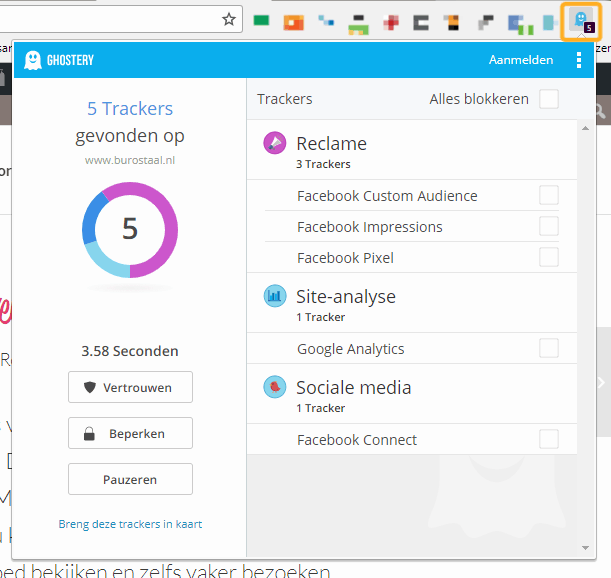This screenshot has width=611, height=578.
Task: Click the shield icon on Vertrouwen button
Action: point(90,387)
